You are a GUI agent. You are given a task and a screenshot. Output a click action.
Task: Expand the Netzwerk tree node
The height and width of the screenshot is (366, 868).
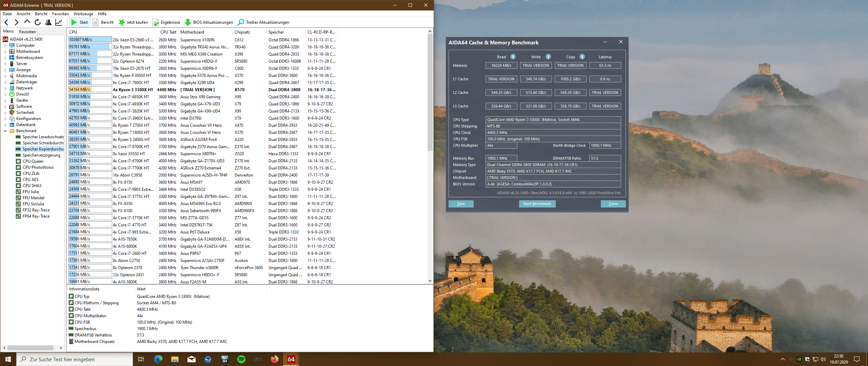[x=5, y=88]
